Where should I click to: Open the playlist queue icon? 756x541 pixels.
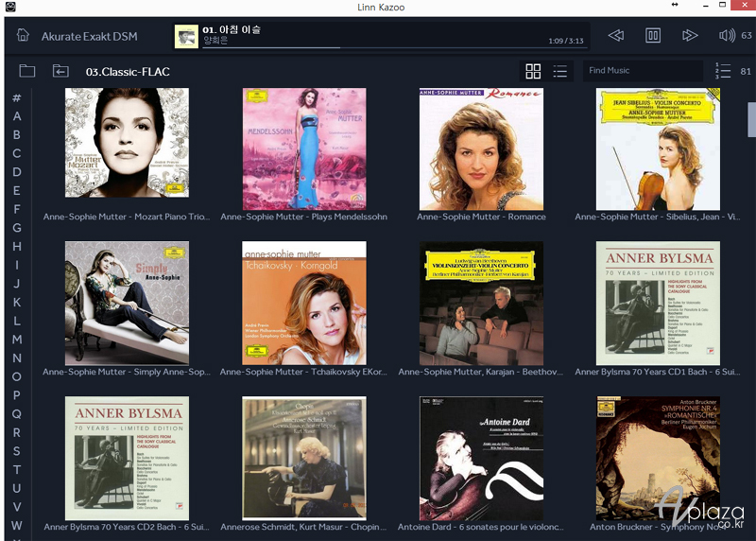pyautogui.click(x=723, y=71)
